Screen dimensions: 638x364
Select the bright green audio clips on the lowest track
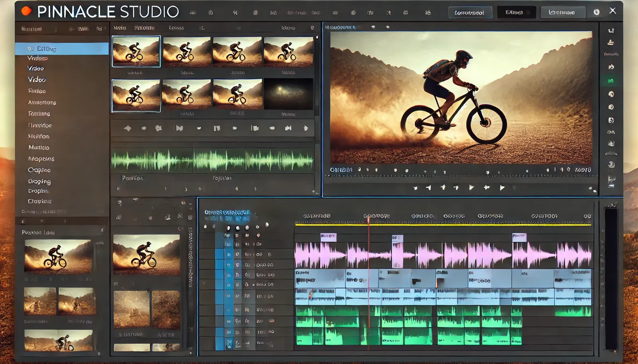coord(409,335)
